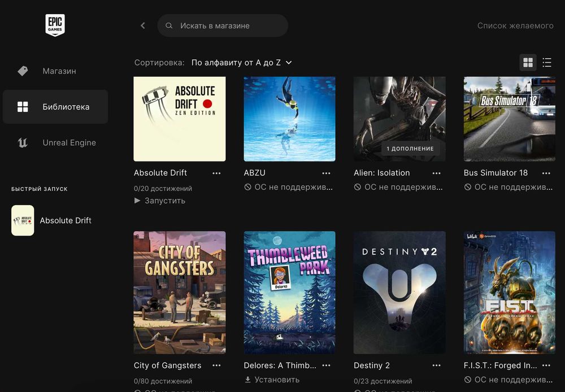The image size is (565, 392).
Task: Open the Destiny 2 cover art
Action: [399, 293]
